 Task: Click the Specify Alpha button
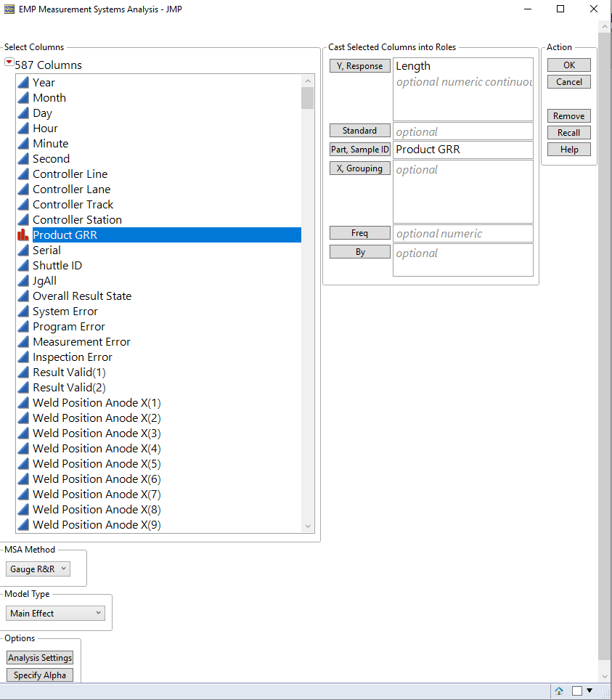[x=40, y=675]
